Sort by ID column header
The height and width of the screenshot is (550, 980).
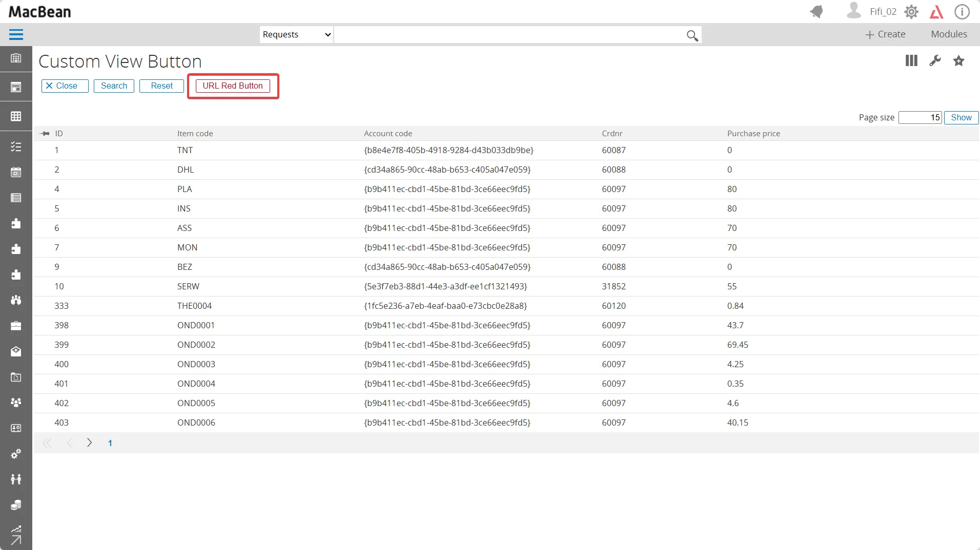(58, 134)
